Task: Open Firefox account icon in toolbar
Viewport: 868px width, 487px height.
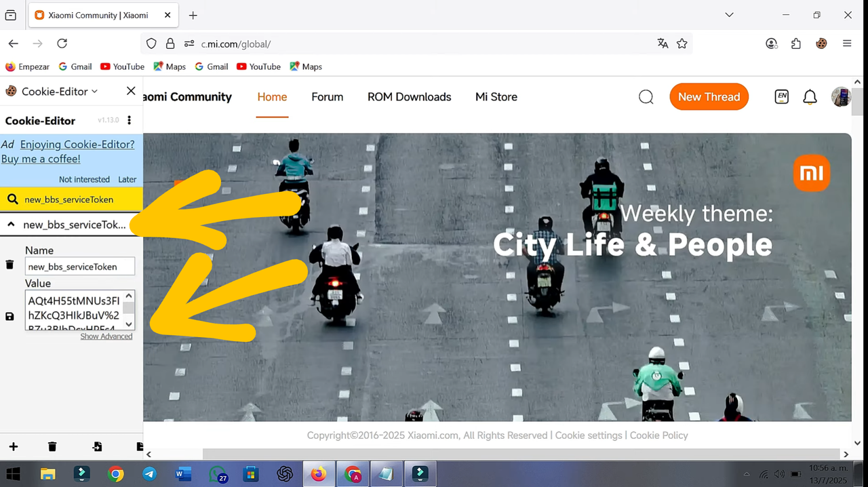Action: pyautogui.click(x=771, y=43)
